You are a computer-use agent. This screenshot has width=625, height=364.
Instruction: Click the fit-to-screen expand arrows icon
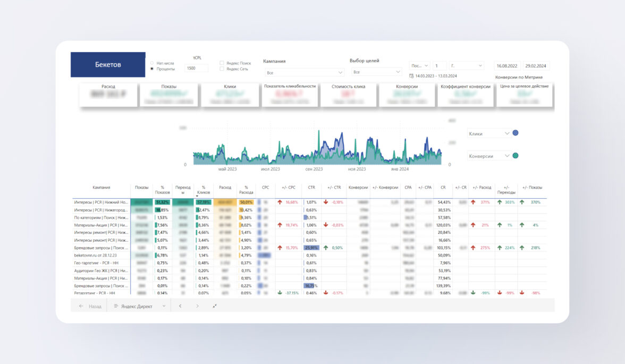click(x=215, y=306)
